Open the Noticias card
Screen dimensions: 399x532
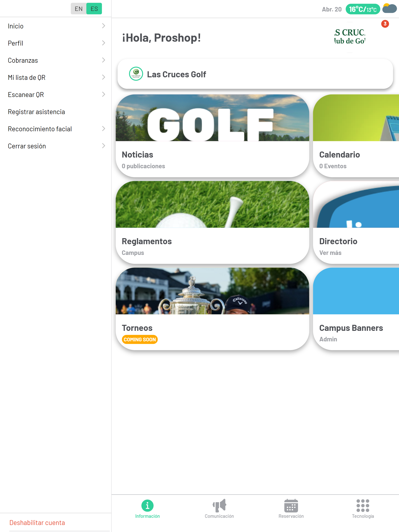[x=212, y=136]
